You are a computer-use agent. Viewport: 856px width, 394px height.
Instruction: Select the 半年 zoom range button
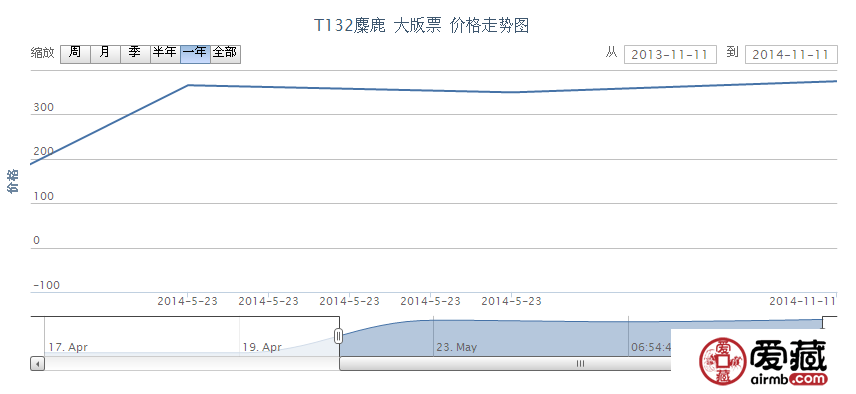165,54
